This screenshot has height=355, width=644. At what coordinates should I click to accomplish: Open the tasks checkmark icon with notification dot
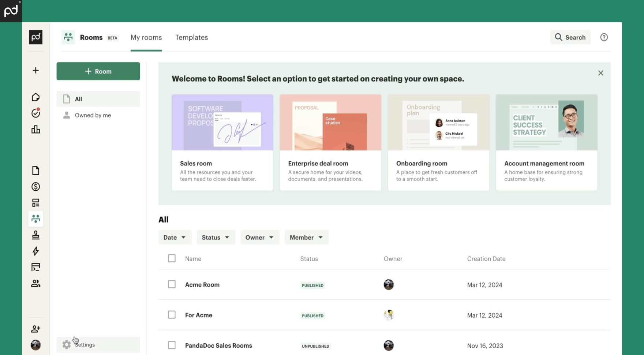(35, 113)
